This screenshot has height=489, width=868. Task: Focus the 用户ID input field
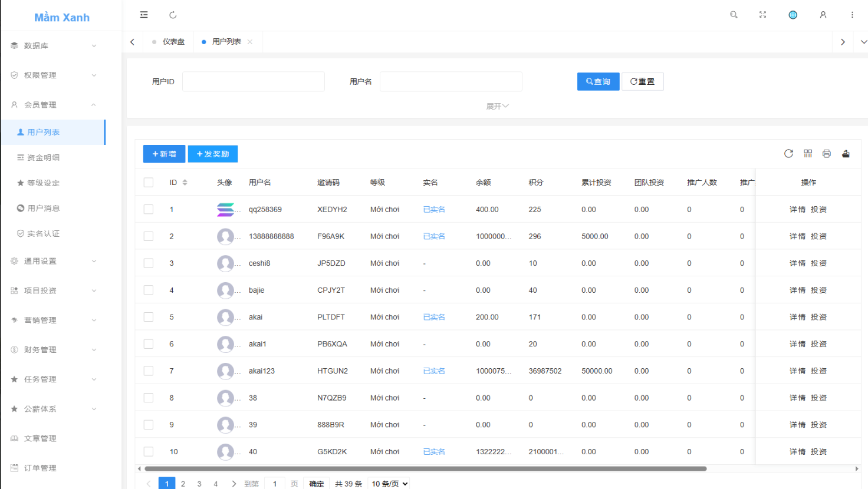(254, 81)
